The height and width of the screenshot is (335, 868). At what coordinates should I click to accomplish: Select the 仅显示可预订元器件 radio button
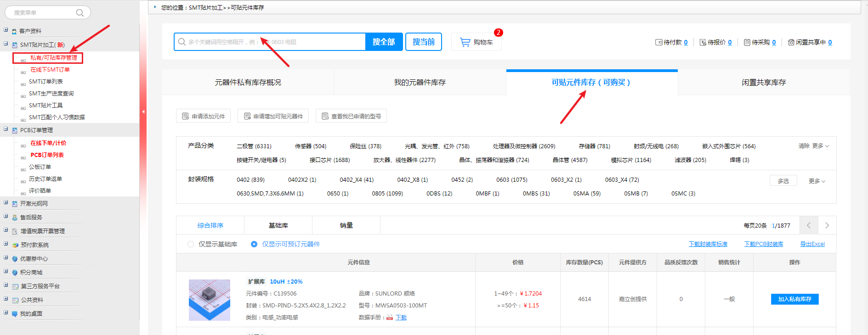tap(254, 244)
